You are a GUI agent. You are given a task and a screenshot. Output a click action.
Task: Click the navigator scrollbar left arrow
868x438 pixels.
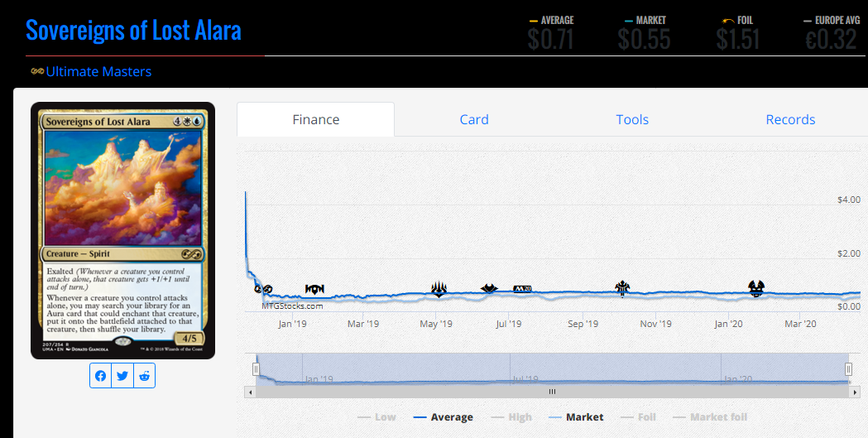tap(250, 392)
